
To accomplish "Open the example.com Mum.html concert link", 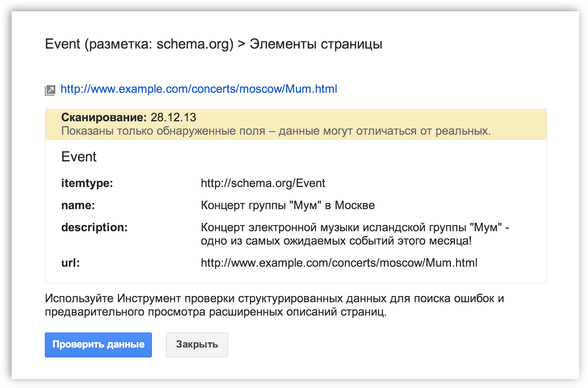I will click(199, 89).
